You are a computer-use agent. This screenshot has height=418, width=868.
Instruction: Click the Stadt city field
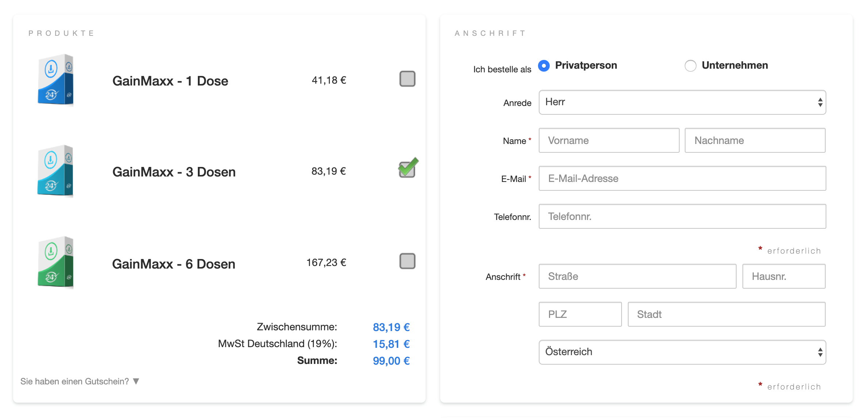[x=726, y=315]
